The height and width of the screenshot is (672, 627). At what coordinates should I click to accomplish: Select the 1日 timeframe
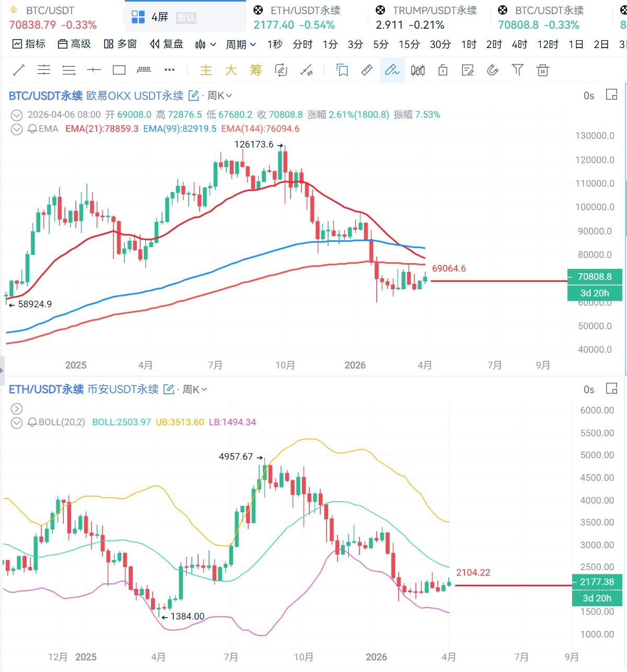click(x=576, y=44)
